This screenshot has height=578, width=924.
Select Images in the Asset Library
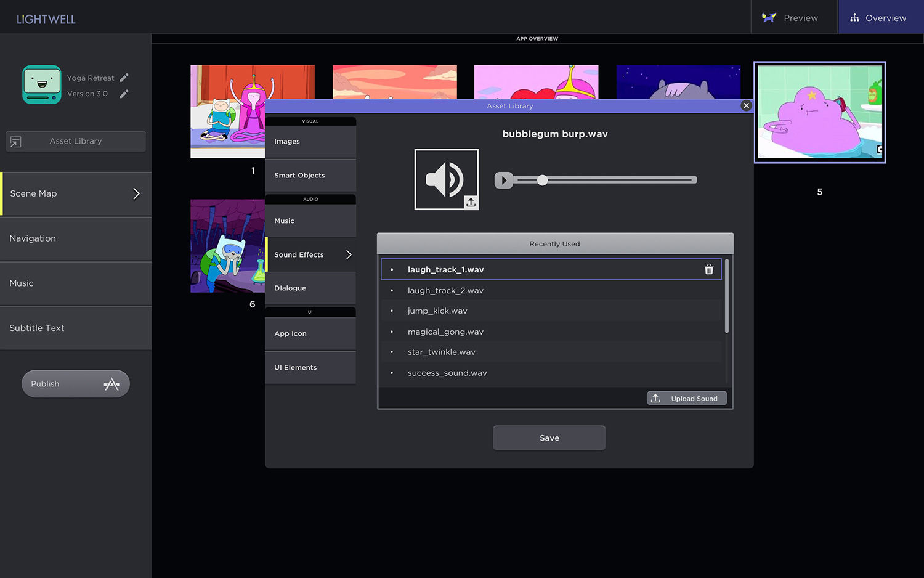[x=310, y=142]
